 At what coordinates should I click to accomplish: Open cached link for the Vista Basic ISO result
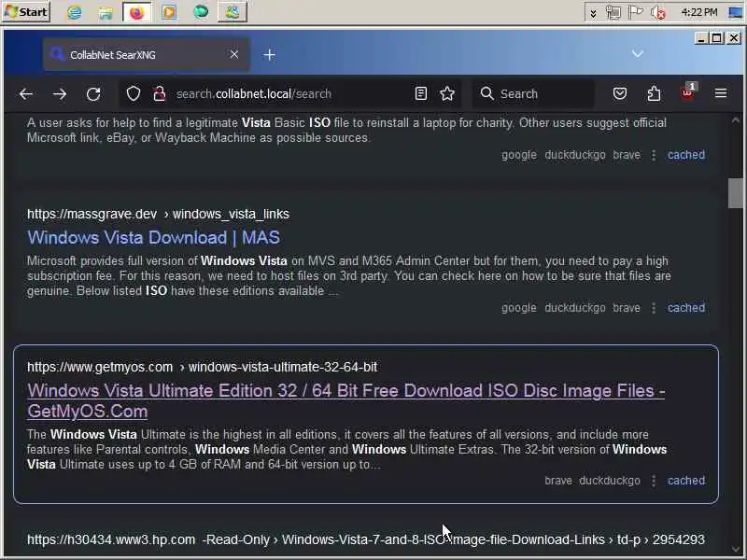point(686,155)
